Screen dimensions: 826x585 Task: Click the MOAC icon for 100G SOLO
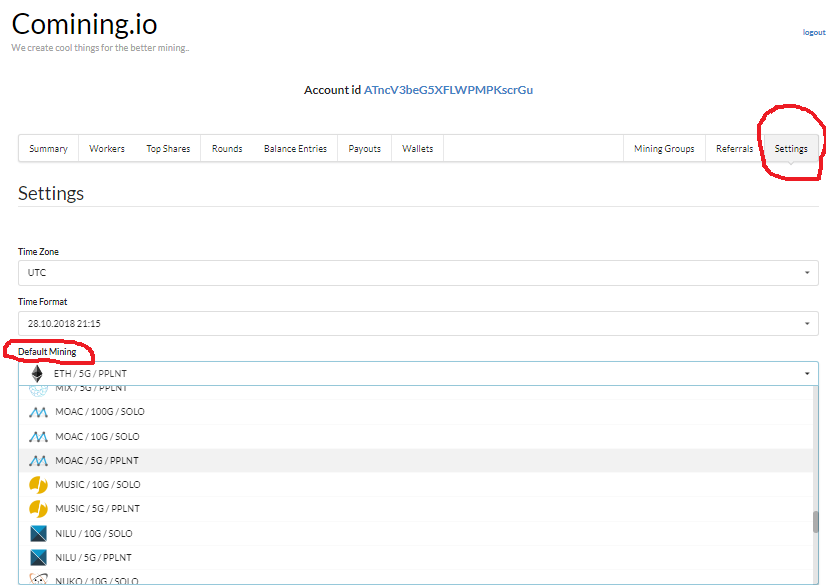click(x=38, y=412)
